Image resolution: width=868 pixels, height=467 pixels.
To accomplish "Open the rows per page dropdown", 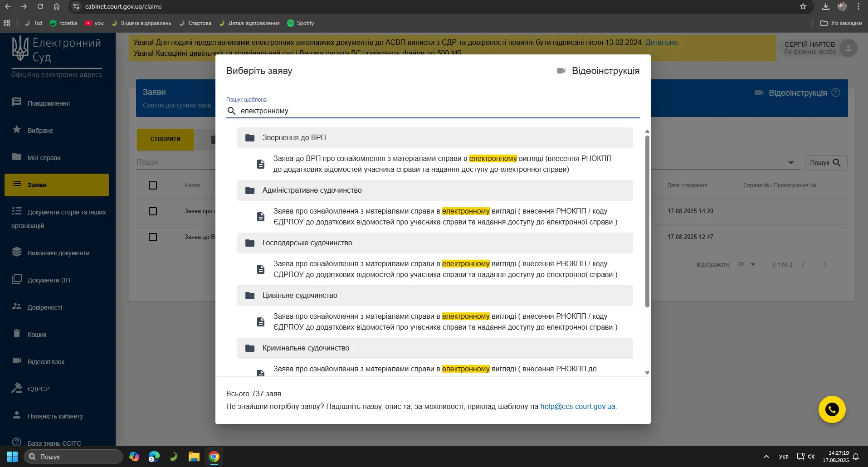I will point(746,264).
